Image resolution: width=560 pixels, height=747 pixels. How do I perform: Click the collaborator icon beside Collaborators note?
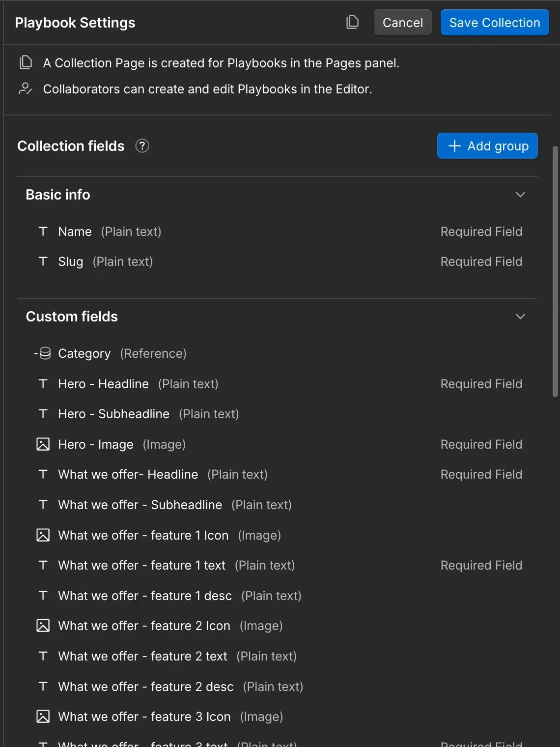(x=26, y=88)
